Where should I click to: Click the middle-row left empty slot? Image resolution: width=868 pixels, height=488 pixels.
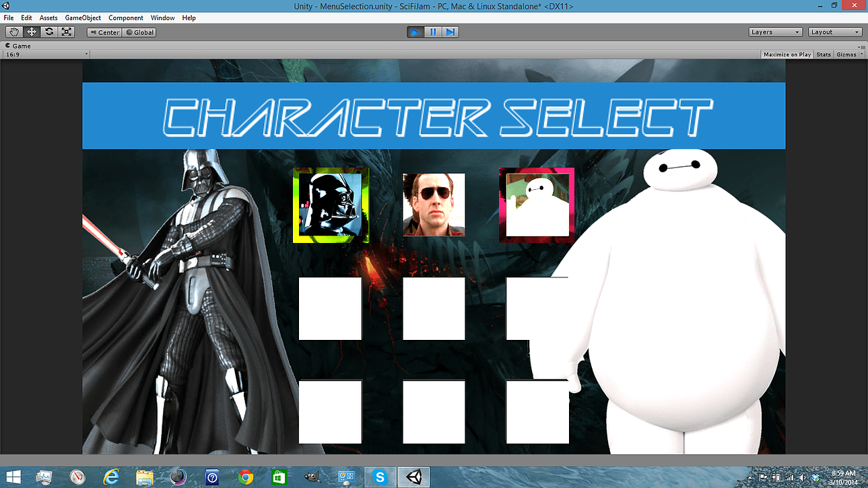(330, 308)
